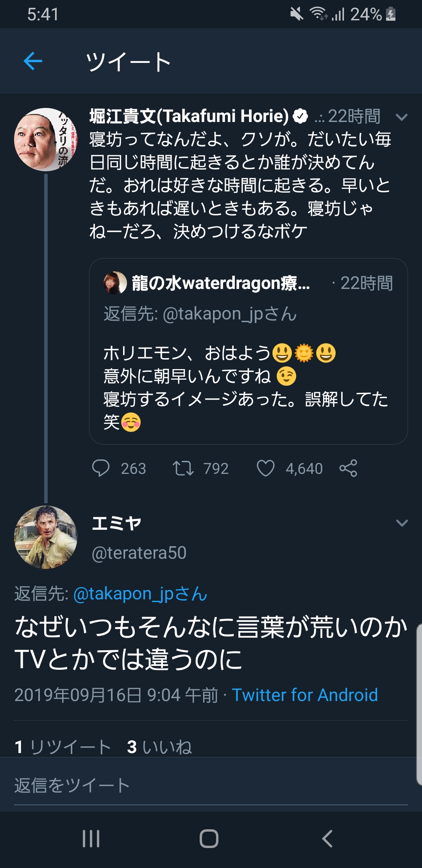422x868 pixels.
Task: View the 3 いいね list
Action: click(x=159, y=747)
